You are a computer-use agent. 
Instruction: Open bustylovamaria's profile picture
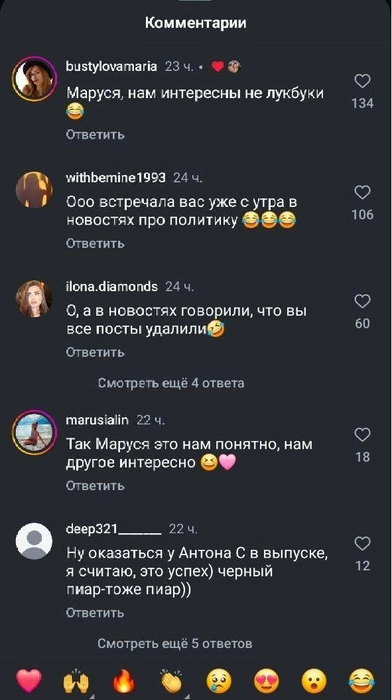[34, 78]
